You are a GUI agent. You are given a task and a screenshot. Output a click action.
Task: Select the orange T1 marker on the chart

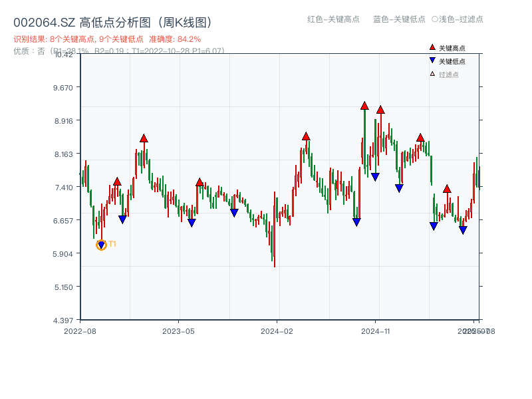pos(101,245)
